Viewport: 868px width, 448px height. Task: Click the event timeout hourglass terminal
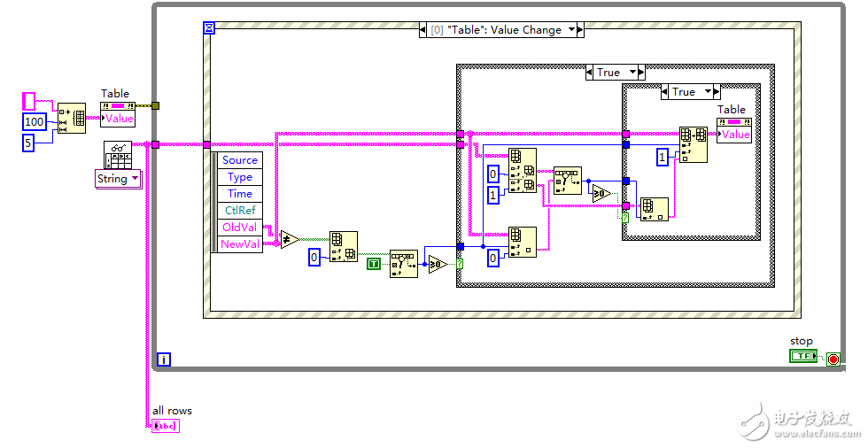[x=209, y=27]
